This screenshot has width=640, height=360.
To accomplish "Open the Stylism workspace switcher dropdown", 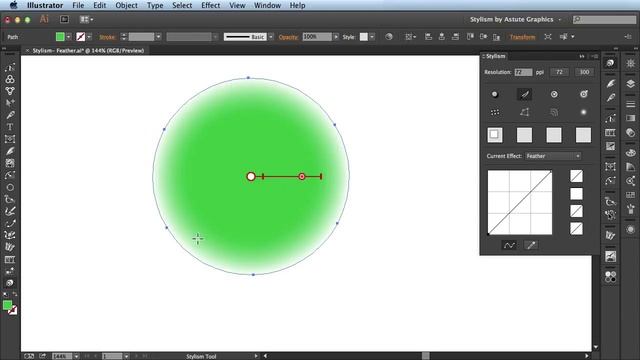I will click(x=515, y=19).
